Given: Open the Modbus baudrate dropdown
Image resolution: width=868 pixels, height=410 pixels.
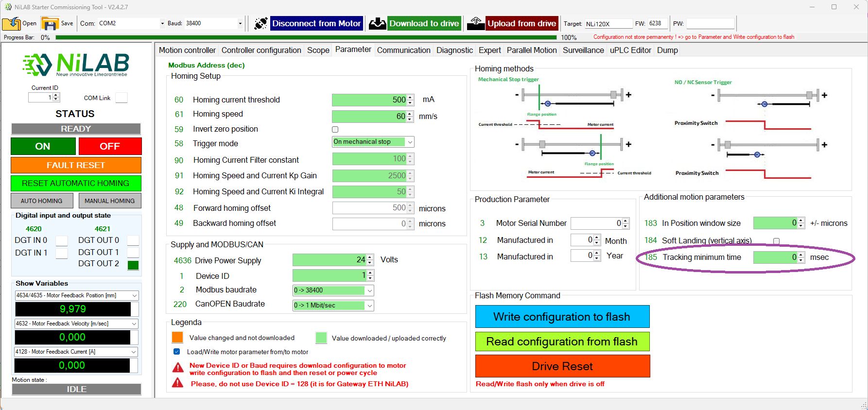Looking at the screenshot, I should click(369, 290).
